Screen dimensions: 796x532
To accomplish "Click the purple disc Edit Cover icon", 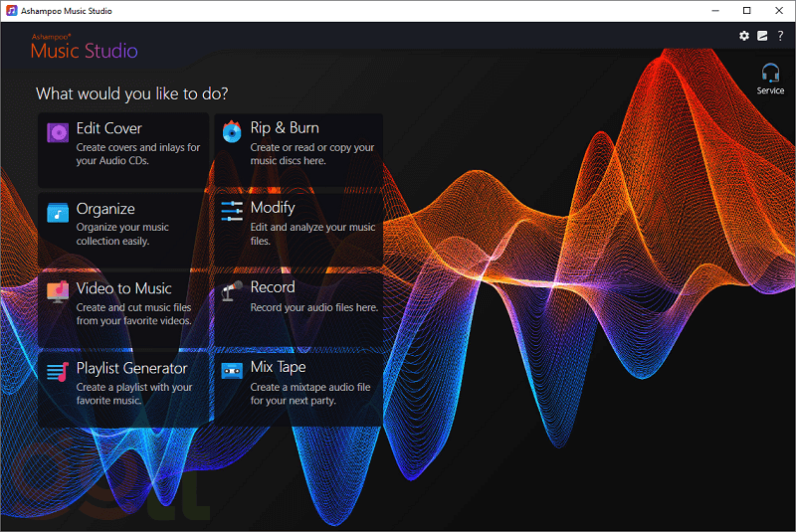I will [x=59, y=131].
